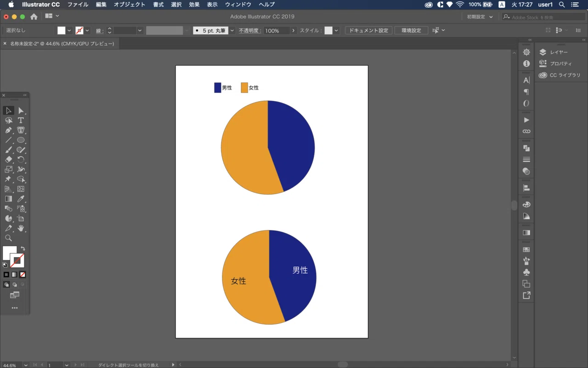Open the オブジェクト menu
Screen dimensions: 588x368
pos(130,5)
